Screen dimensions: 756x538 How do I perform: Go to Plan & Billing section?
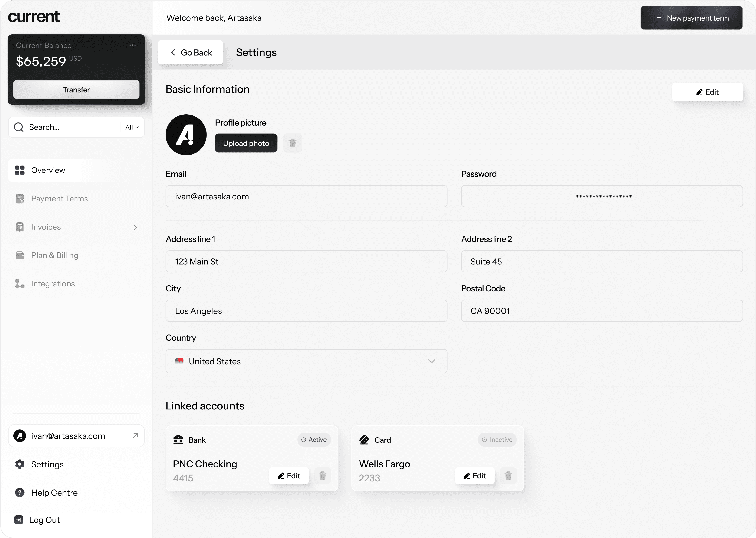click(55, 255)
